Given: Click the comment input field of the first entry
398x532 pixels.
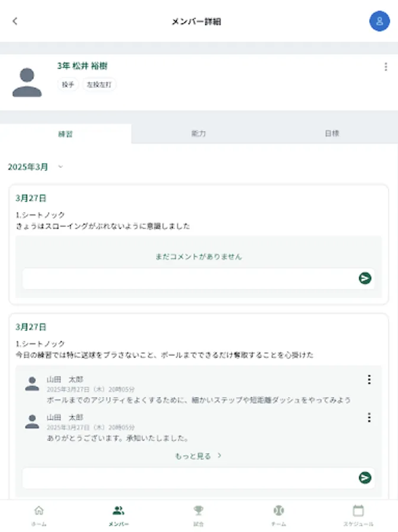Looking at the screenshot, I should point(177,278).
